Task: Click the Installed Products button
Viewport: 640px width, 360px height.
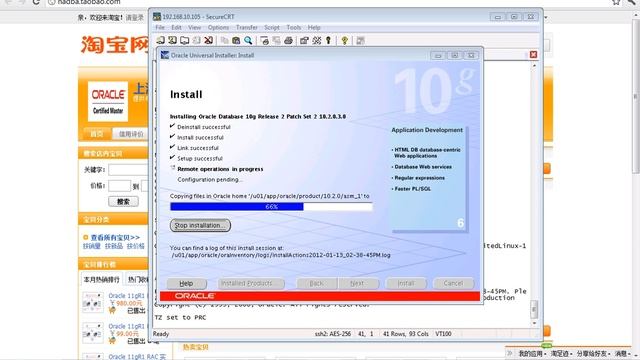Action: tap(251, 283)
